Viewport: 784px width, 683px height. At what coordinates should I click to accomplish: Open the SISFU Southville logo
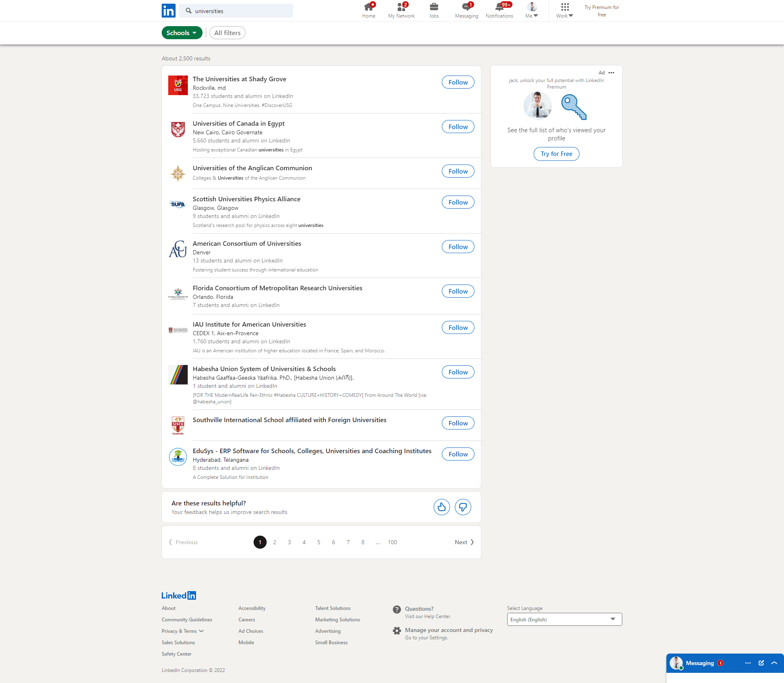coord(178,426)
